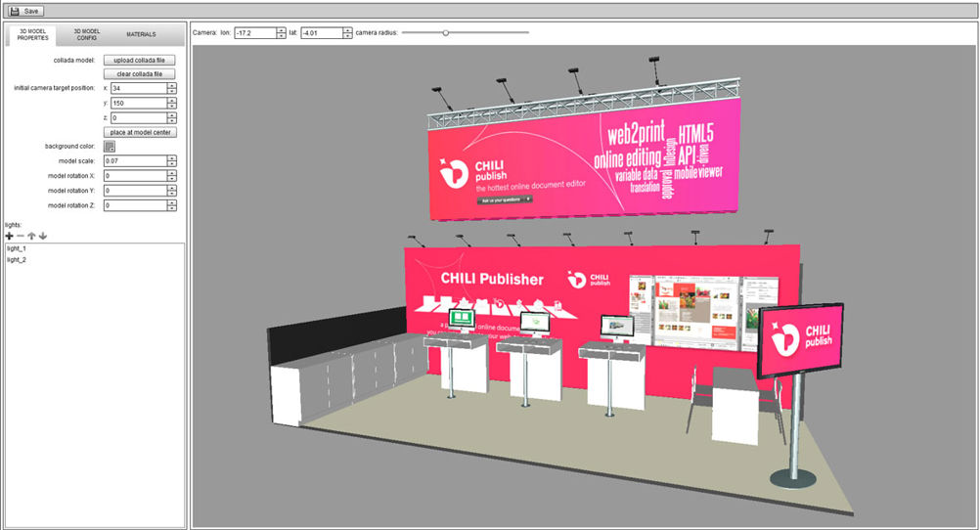Screen dimensions: 980x530
Task: Click the "model scale:" label
Action: tap(77, 161)
